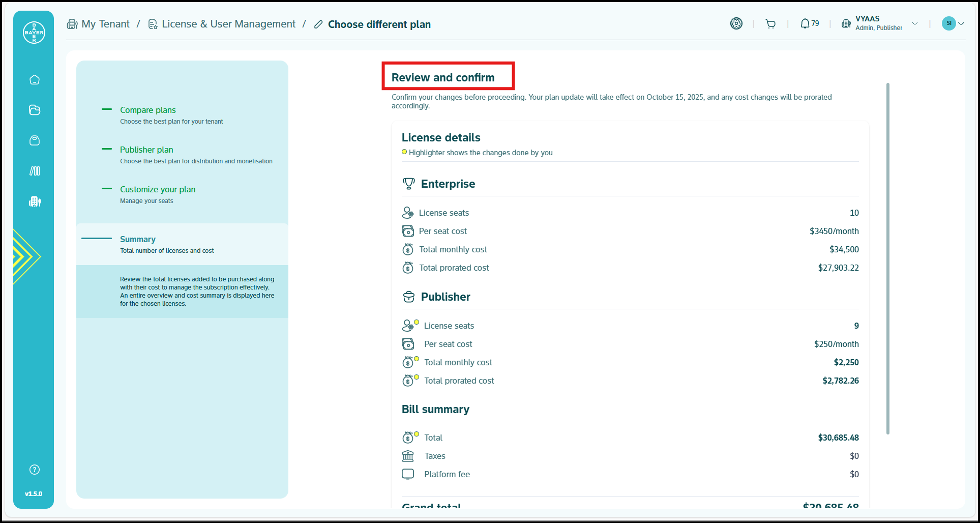The width and height of the screenshot is (980, 523).
Task: Open the shopping cart icon
Action: pos(770,24)
